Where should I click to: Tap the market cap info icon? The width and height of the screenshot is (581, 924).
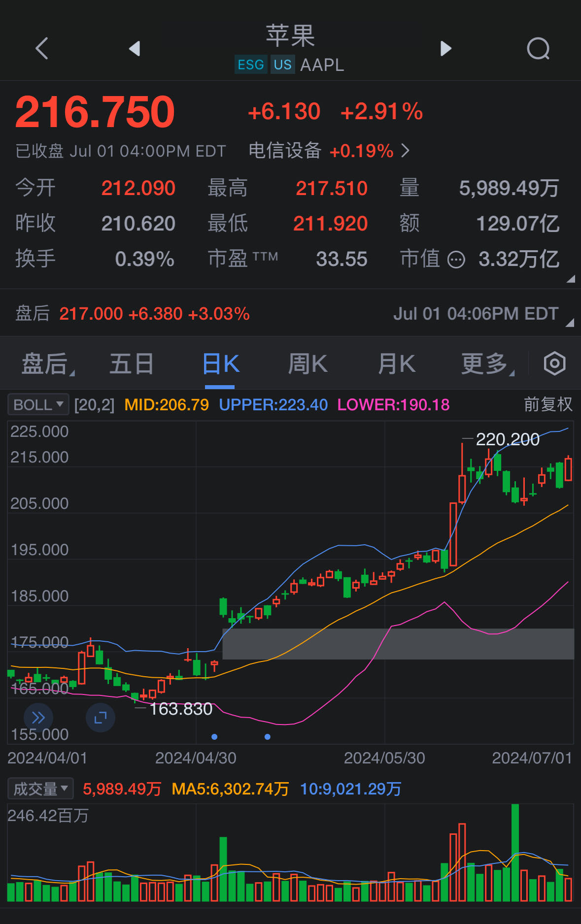pyautogui.click(x=456, y=260)
